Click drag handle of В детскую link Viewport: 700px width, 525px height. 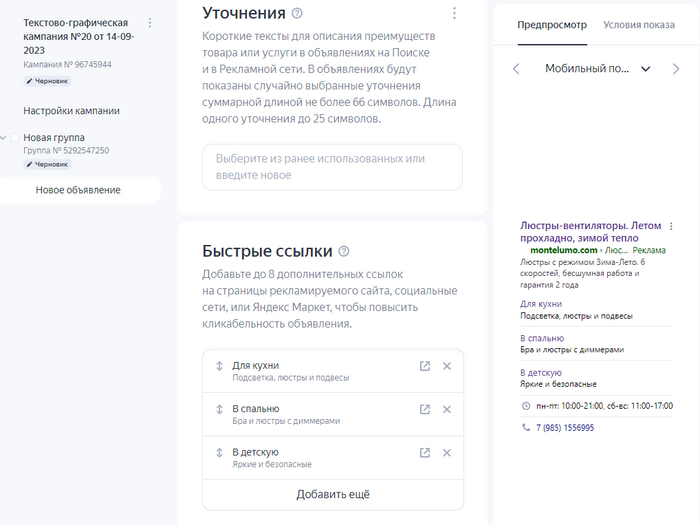[219, 453]
